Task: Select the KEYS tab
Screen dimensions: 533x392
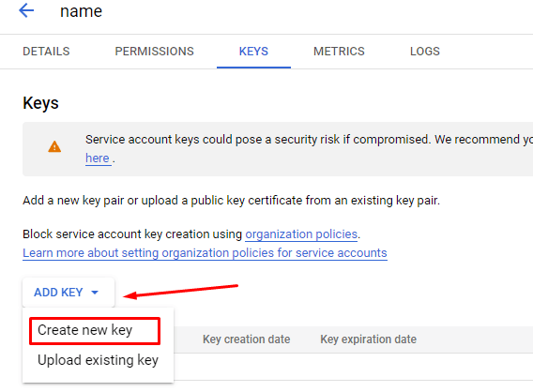Action: (x=253, y=52)
